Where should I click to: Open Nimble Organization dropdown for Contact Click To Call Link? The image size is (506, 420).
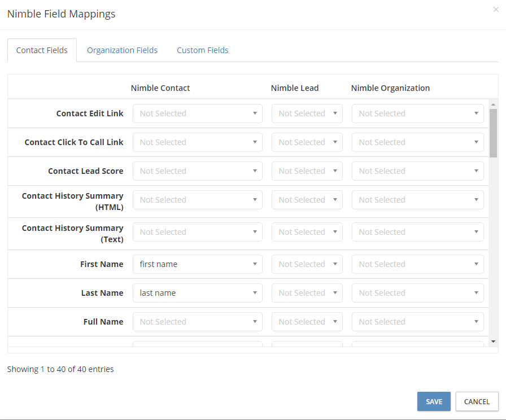click(x=418, y=142)
